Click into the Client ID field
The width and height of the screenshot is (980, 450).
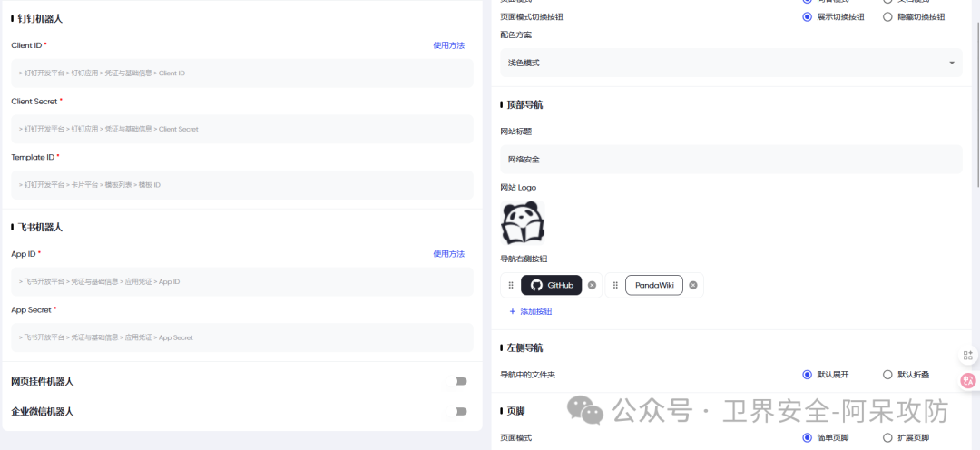(242, 73)
